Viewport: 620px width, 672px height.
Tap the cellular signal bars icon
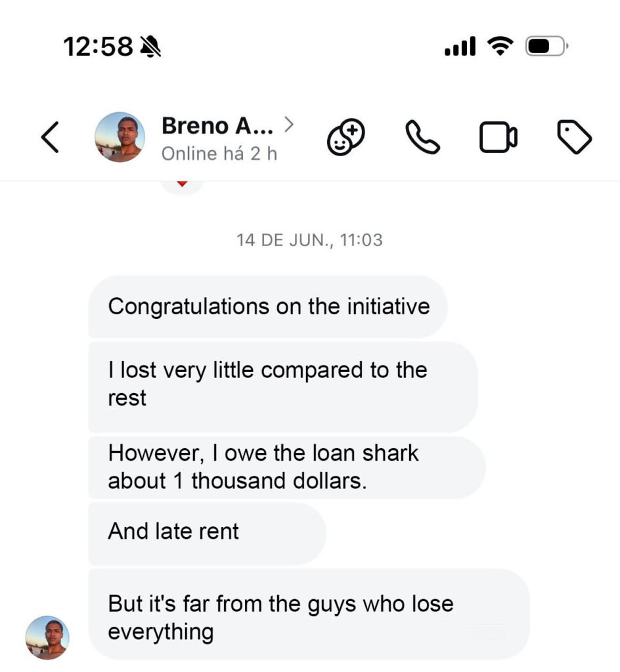(460, 47)
